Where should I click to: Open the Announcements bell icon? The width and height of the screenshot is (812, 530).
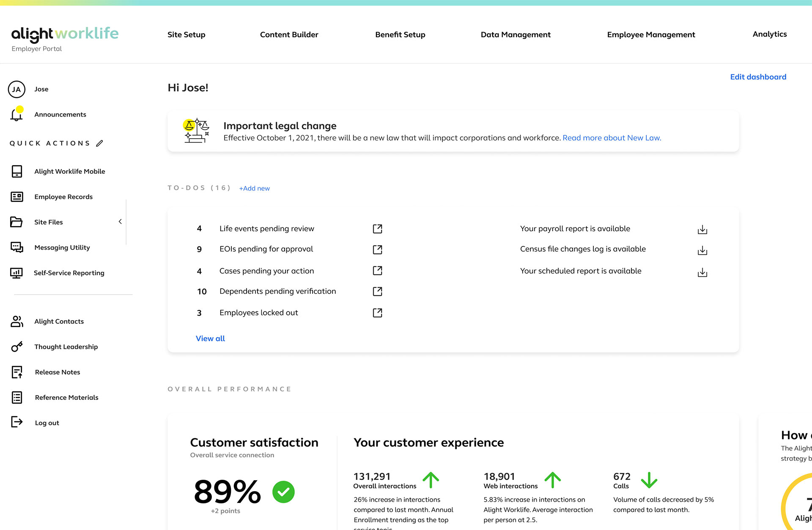coord(16,114)
